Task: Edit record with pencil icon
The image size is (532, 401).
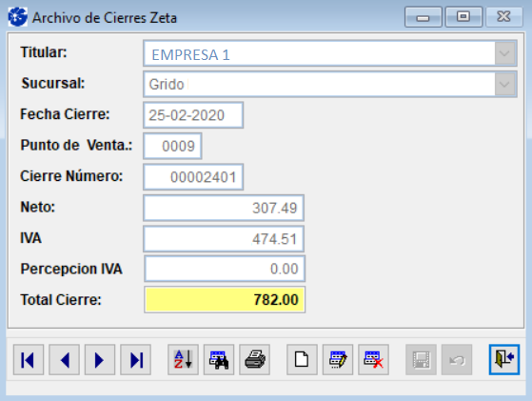Action: tap(338, 360)
